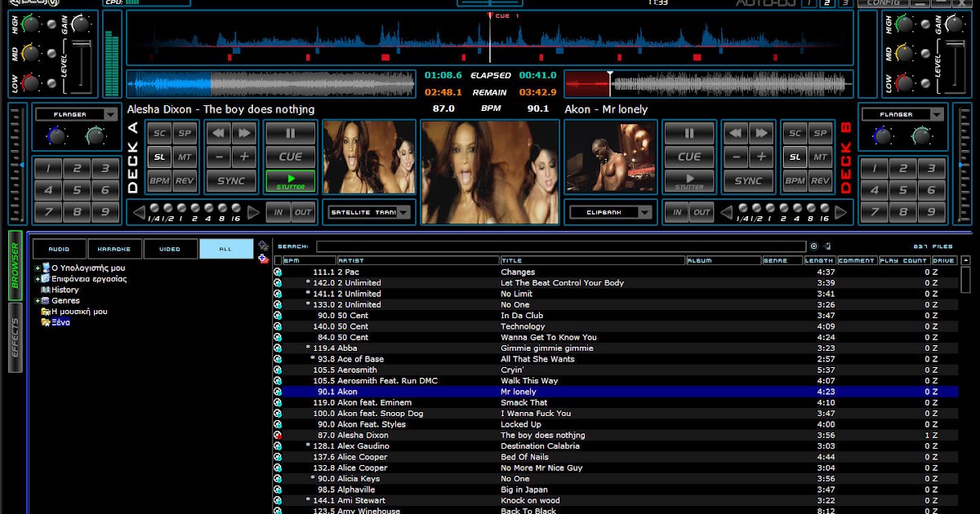Pause Deck A with the pause button

291,133
